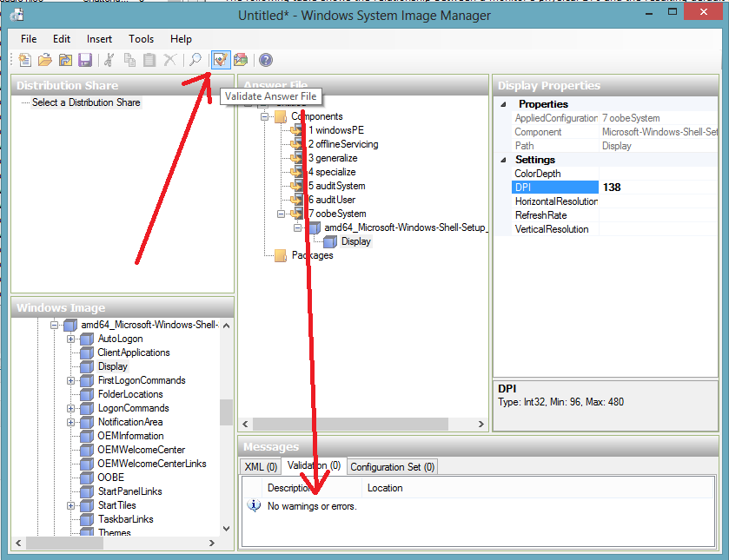Click the application icon in the title bar

click(17, 16)
